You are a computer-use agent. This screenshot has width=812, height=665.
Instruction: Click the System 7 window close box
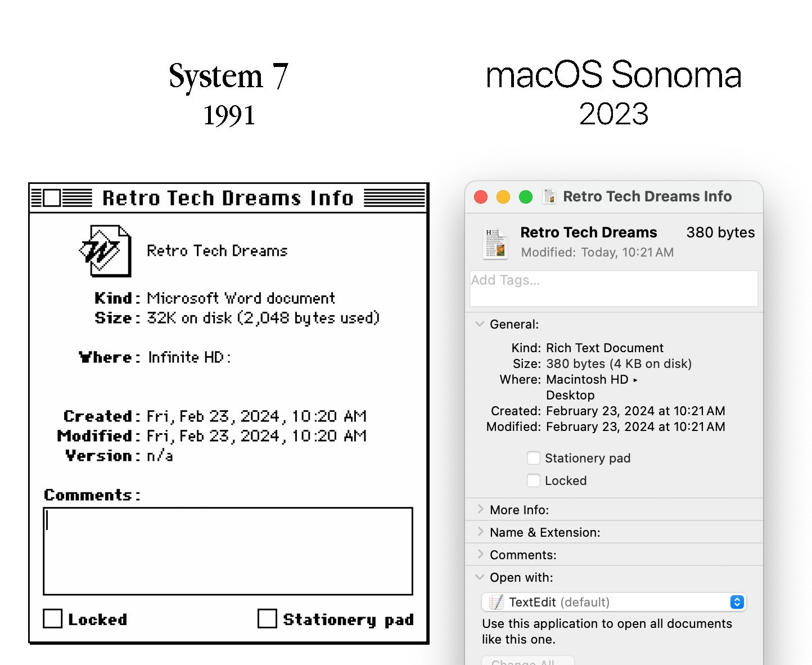(52, 198)
